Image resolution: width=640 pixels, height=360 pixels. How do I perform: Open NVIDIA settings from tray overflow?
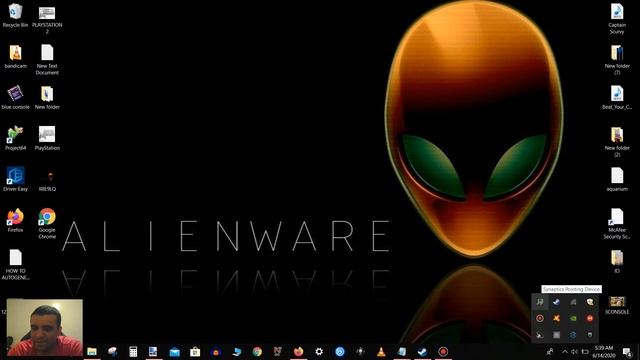(x=573, y=318)
